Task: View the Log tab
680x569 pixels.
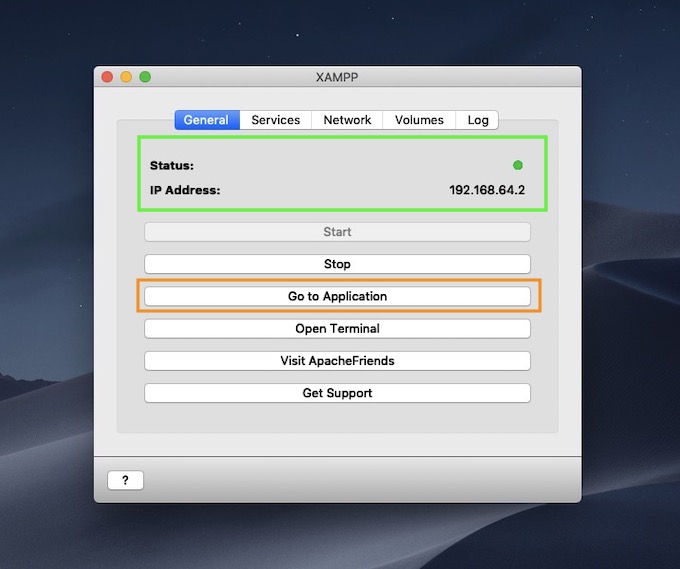Action: (x=477, y=120)
